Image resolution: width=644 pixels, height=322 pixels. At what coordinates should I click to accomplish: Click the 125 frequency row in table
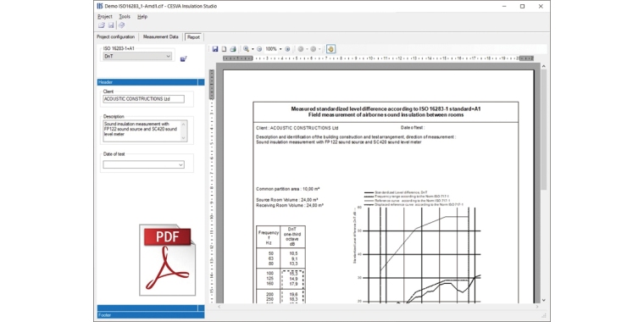coord(269,279)
